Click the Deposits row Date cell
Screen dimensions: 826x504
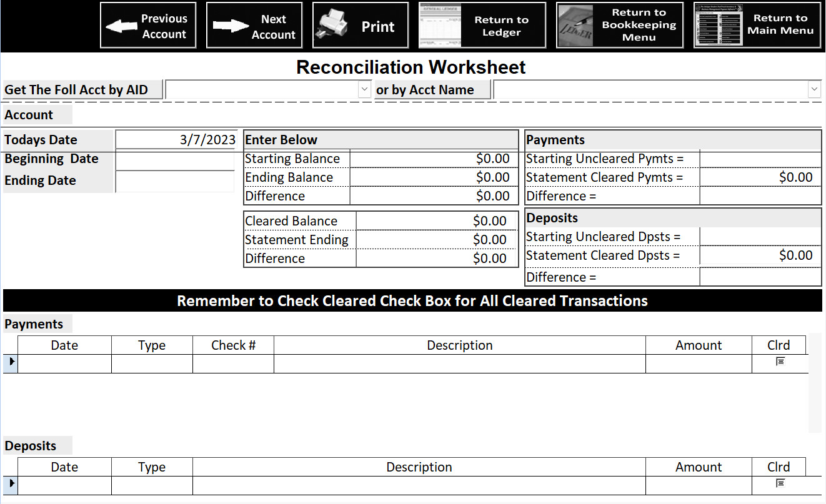pyautogui.click(x=65, y=485)
